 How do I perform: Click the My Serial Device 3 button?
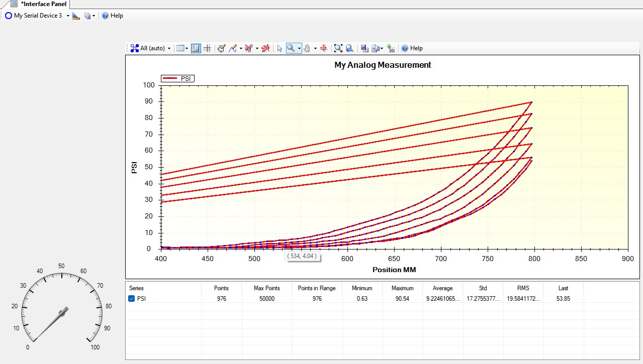[34, 16]
